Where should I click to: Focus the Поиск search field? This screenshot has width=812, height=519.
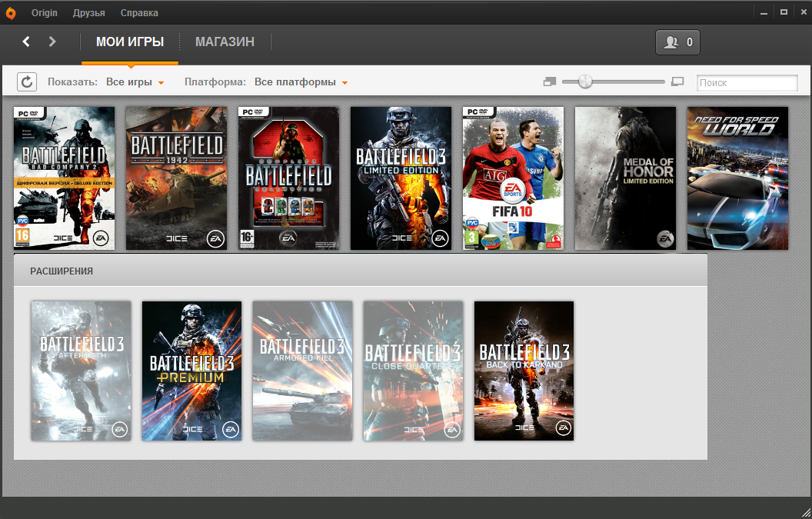pos(747,82)
